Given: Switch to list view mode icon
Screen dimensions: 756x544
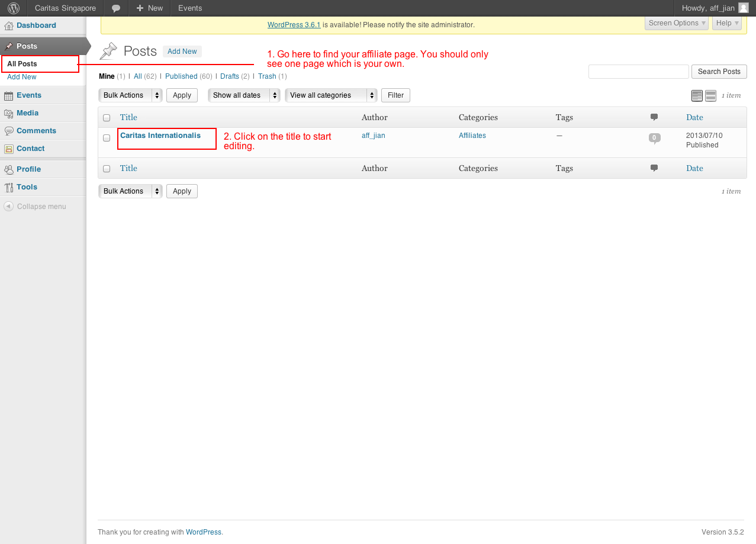Looking at the screenshot, I should [697, 95].
